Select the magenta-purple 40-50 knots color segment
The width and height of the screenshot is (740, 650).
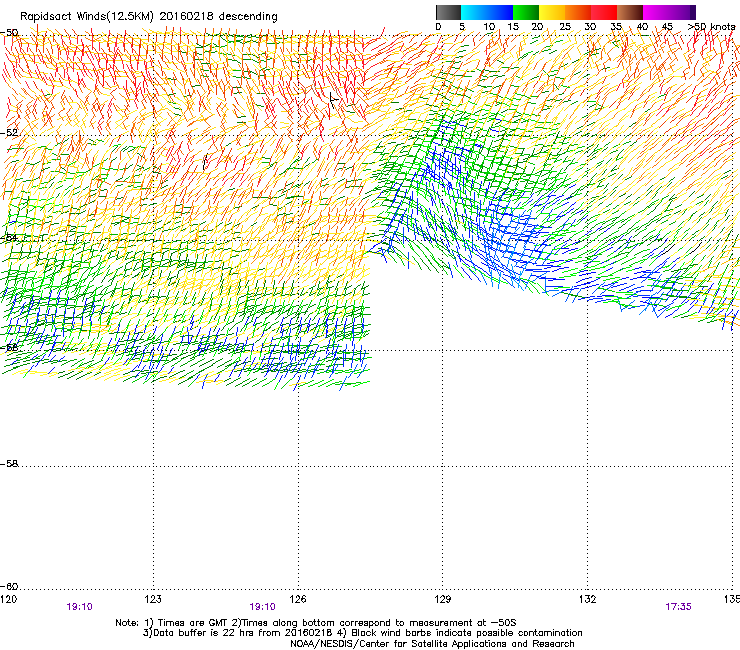click(669, 12)
